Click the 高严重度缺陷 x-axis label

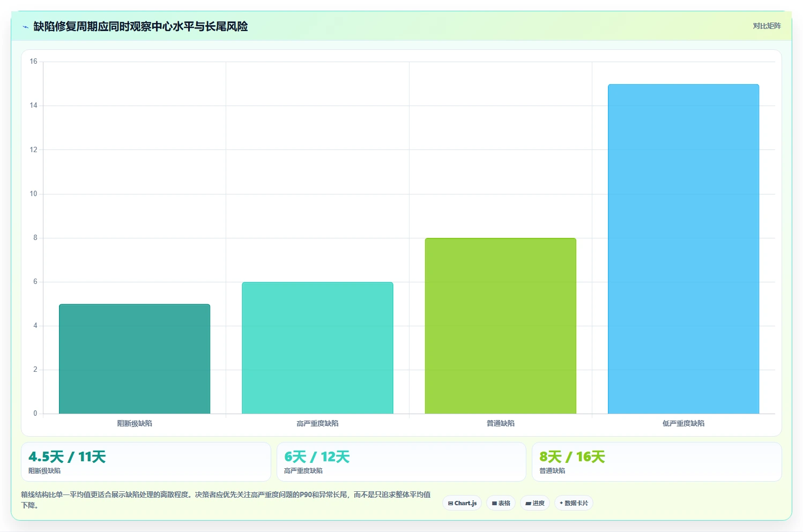point(317,423)
